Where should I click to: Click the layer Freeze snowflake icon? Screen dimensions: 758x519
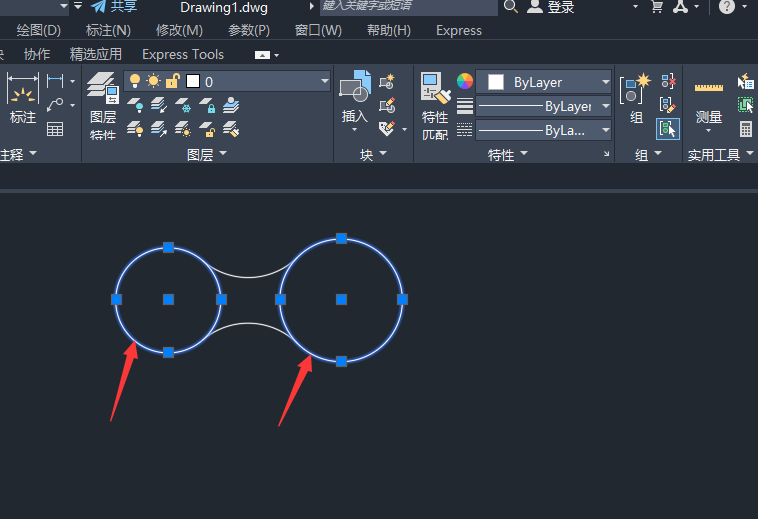[183, 105]
